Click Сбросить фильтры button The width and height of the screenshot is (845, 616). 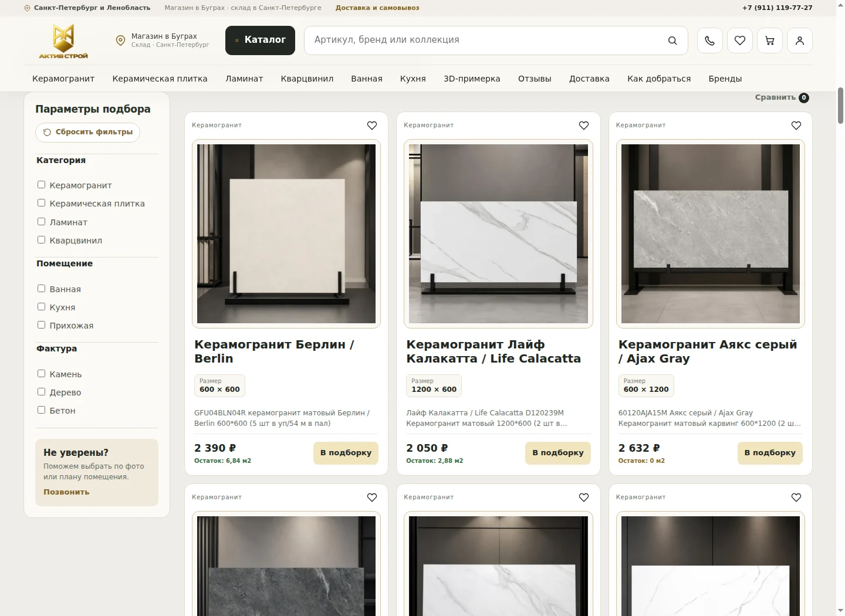87,132
